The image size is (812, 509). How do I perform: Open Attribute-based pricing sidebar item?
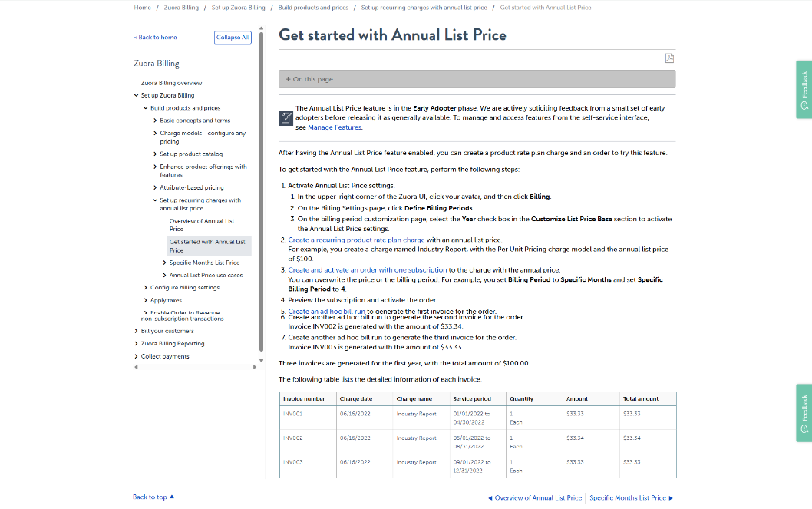click(x=192, y=187)
